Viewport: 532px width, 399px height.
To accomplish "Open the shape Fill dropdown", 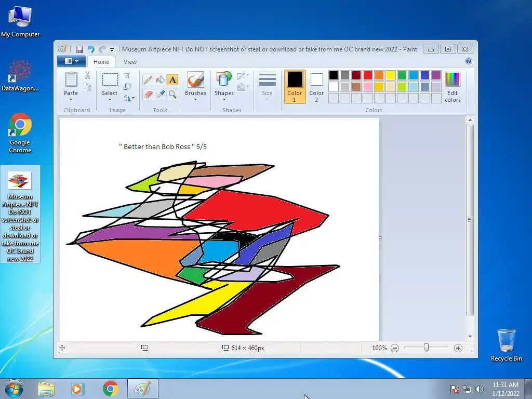I will tap(243, 87).
